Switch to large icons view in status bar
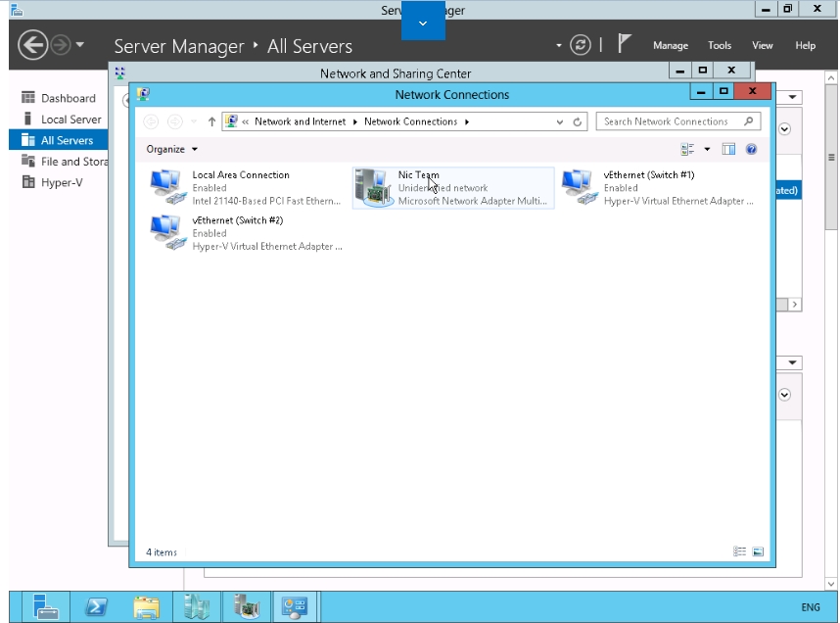Viewport: 840px width, 623px height. (x=757, y=552)
